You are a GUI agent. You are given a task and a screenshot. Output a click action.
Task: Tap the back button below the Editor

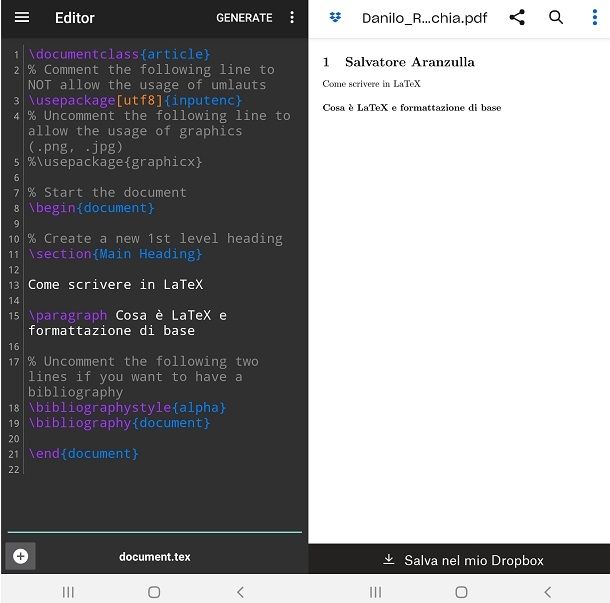point(240,592)
